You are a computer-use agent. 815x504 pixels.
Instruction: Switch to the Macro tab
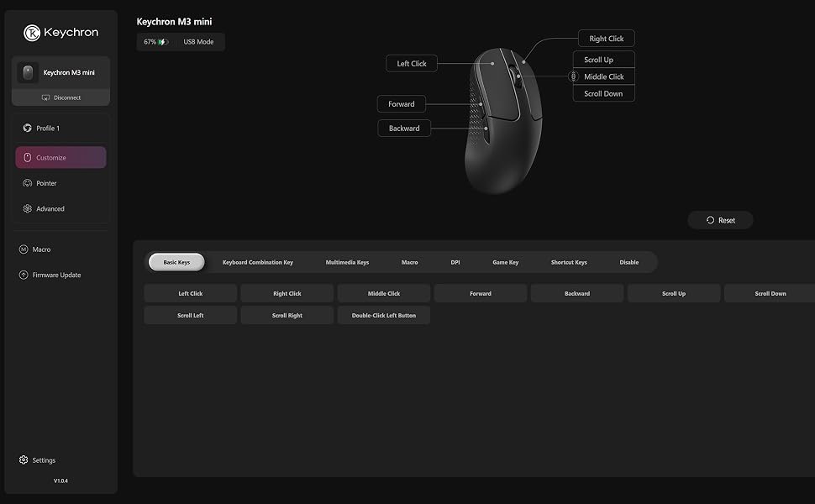(409, 262)
